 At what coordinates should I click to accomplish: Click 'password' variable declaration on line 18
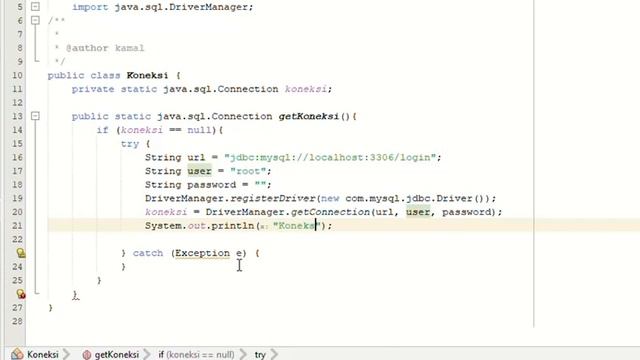tap(211, 184)
